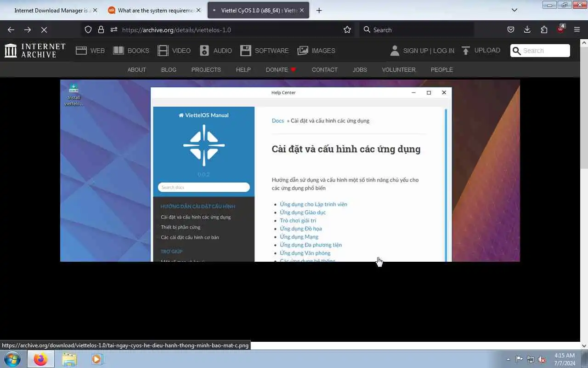Open the Firefox downloads panel

tap(527, 29)
